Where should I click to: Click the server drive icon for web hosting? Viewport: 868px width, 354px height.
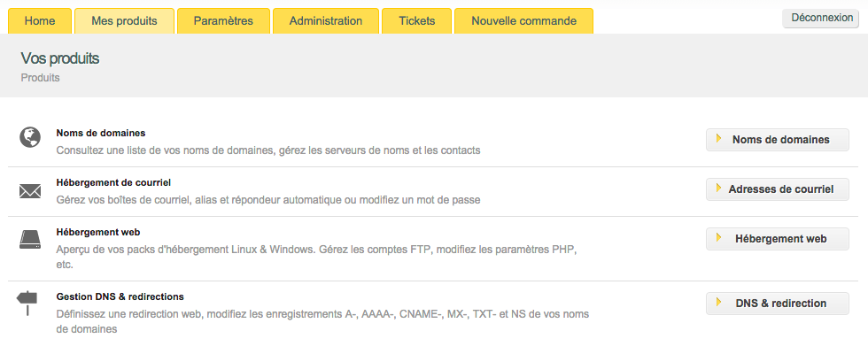pyautogui.click(x=30, y=239)
